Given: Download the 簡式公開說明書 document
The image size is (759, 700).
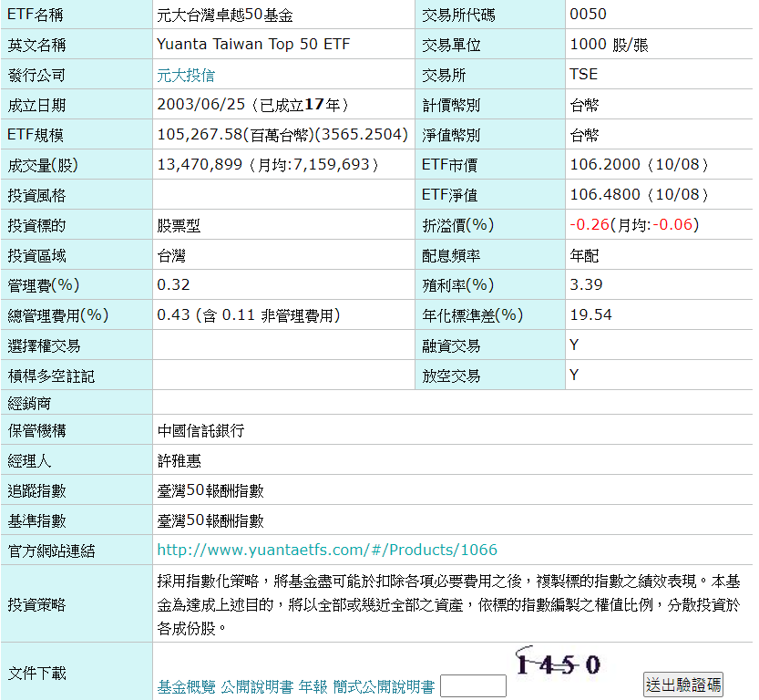Looking at the screenshot, I should click(x=384, y=687).
